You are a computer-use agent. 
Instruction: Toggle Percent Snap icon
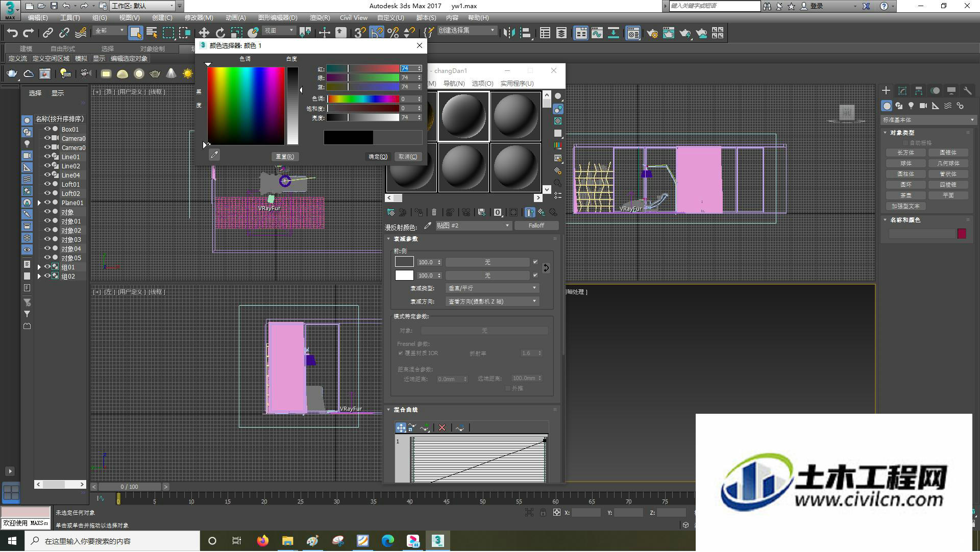393,33
